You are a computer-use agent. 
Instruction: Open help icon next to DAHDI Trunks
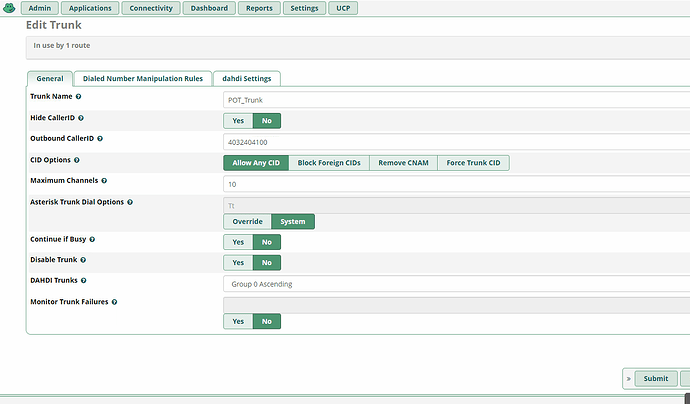[84, 281]
